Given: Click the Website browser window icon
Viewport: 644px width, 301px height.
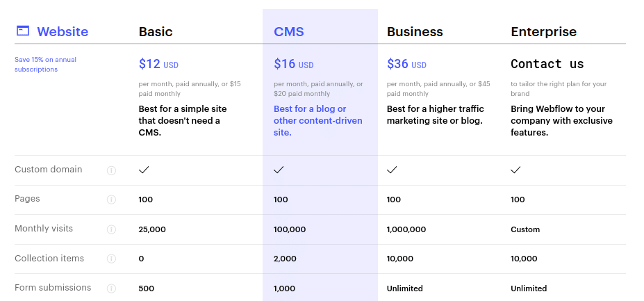Looking at the screenshot, I should (23, 31).
